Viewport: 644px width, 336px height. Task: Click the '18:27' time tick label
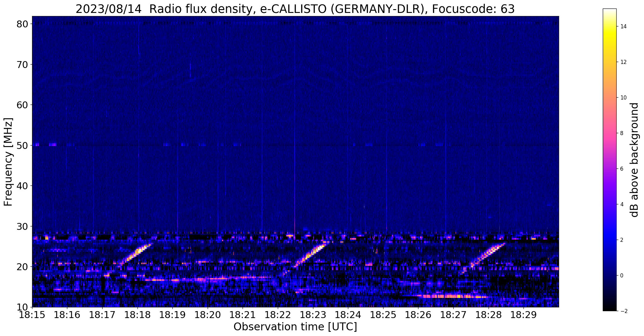coord(453,315)
